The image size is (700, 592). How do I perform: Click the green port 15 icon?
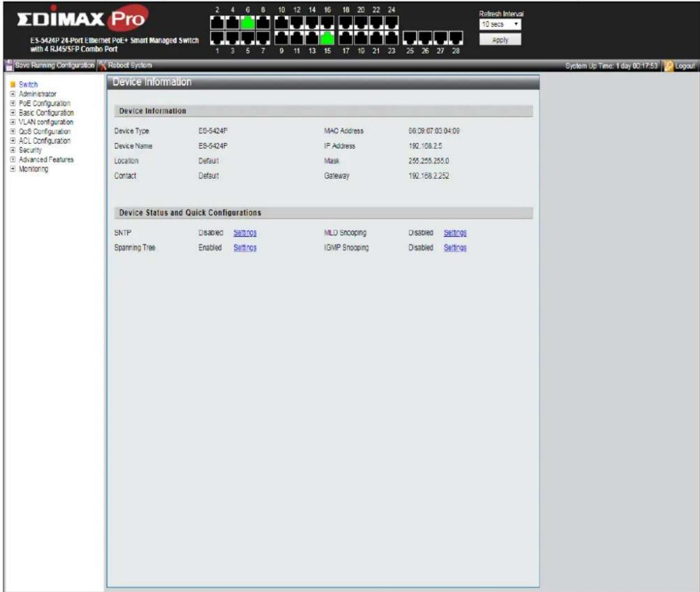tap(327, 38)
